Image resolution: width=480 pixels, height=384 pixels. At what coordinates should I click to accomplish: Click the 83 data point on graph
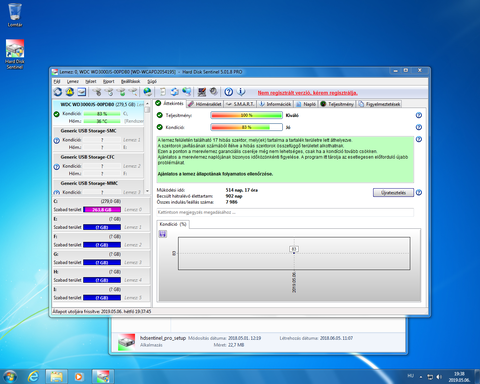(294, 253)
